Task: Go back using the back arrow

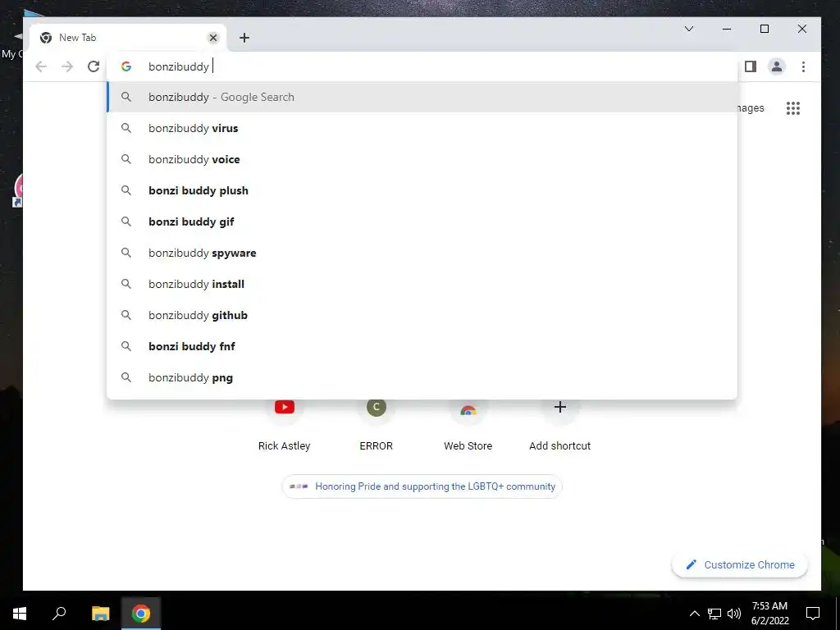Action: click(x=41, y=66)
